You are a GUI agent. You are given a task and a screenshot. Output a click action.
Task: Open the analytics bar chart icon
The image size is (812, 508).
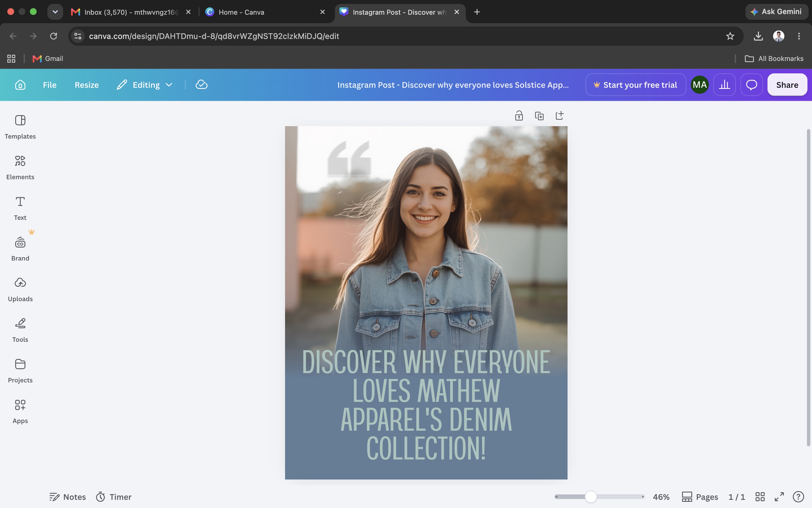click(x=724, y=85)
